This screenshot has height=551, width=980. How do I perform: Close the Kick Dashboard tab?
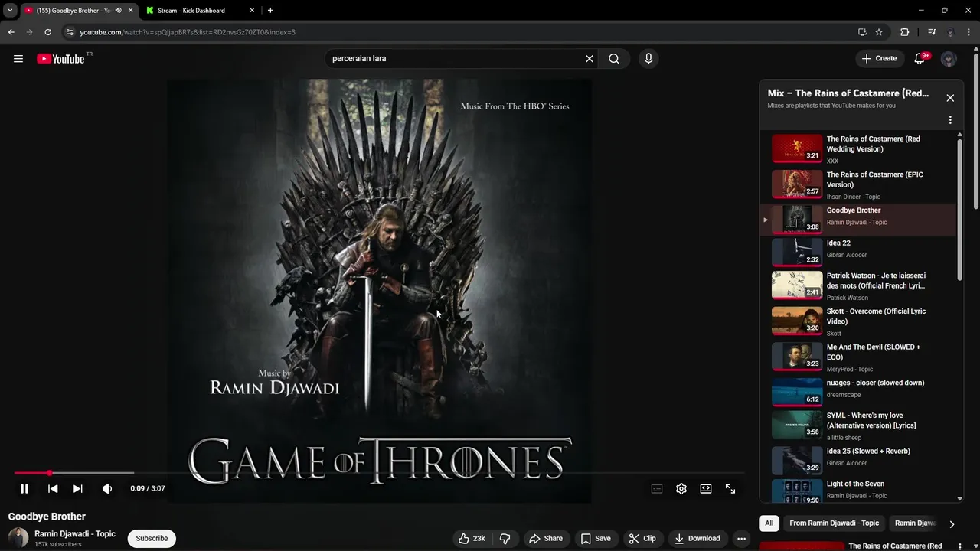252,11
